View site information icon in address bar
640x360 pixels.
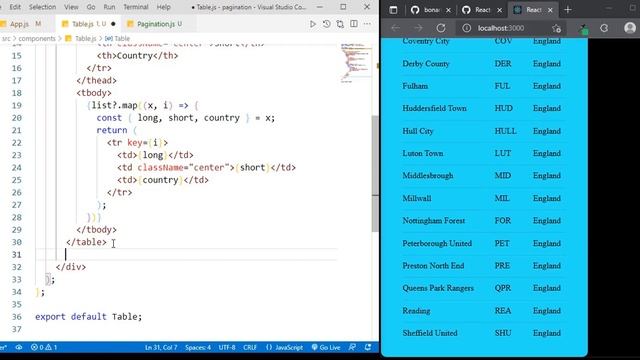pyautogui.click(x=467, y=28)
